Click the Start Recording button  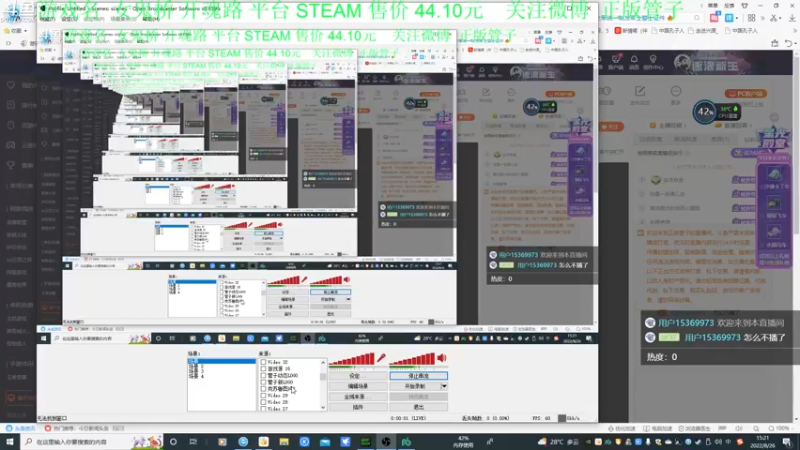[x=415, y=386]
